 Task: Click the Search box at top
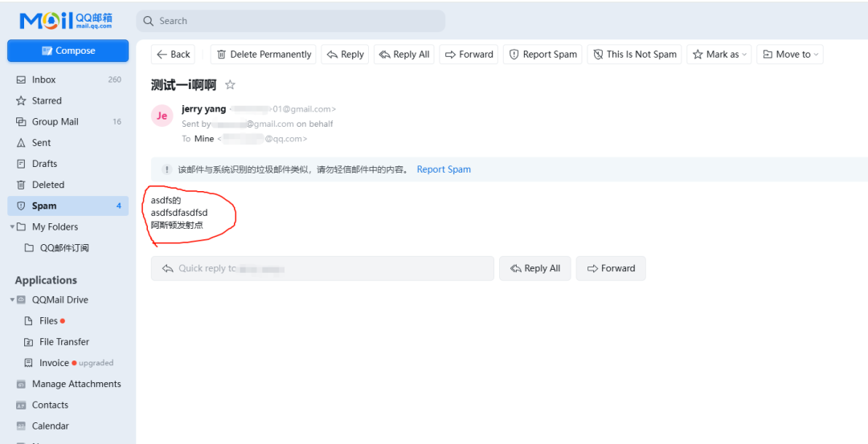(x=290, y=21)
